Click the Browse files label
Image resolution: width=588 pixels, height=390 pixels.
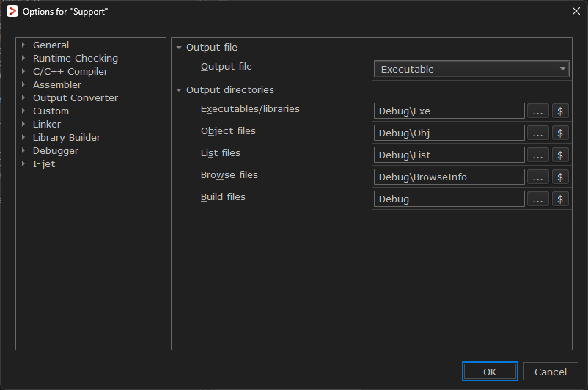pyautogui.click(x=229, y=175)
